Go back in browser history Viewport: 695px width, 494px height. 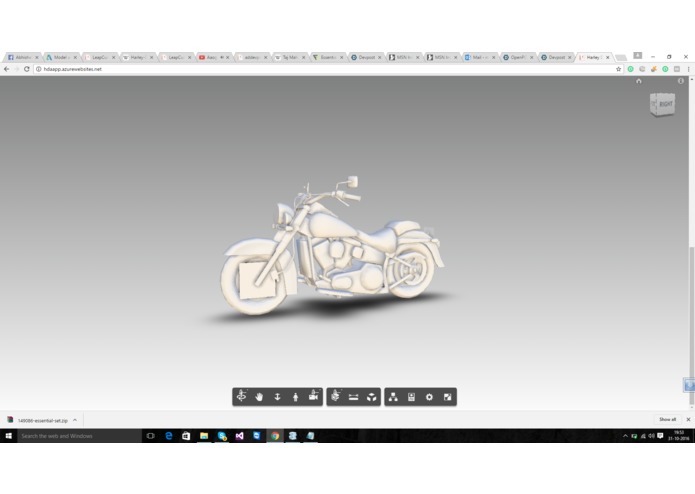pyautogui.click(x=7, y=69)
